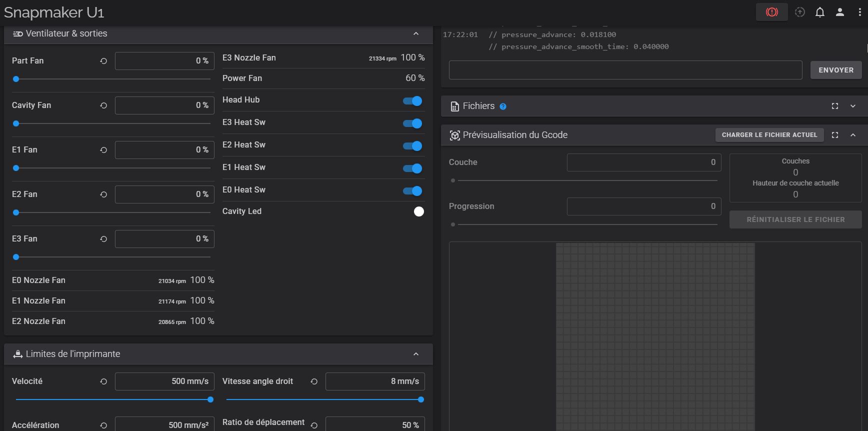Image resolution: width=868 pixels, height=431 pixels.
Task: Click the Fichiers help question icon
Action: [503, 106]
